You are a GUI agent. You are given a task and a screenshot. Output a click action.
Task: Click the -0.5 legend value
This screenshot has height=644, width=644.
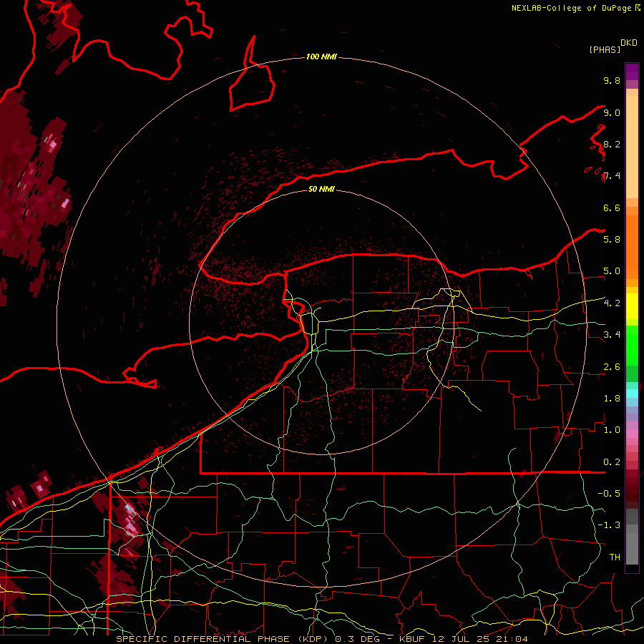coord(609,493)
